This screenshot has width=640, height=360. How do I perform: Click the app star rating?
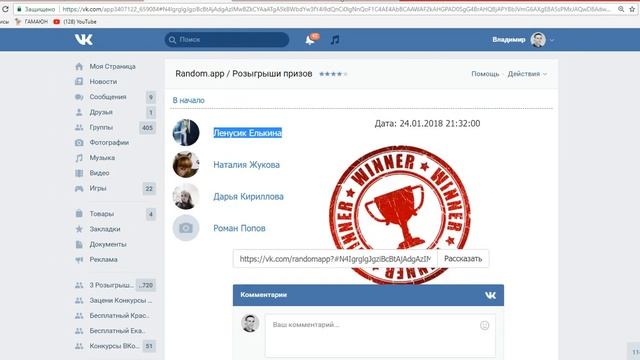coord(333,74)
